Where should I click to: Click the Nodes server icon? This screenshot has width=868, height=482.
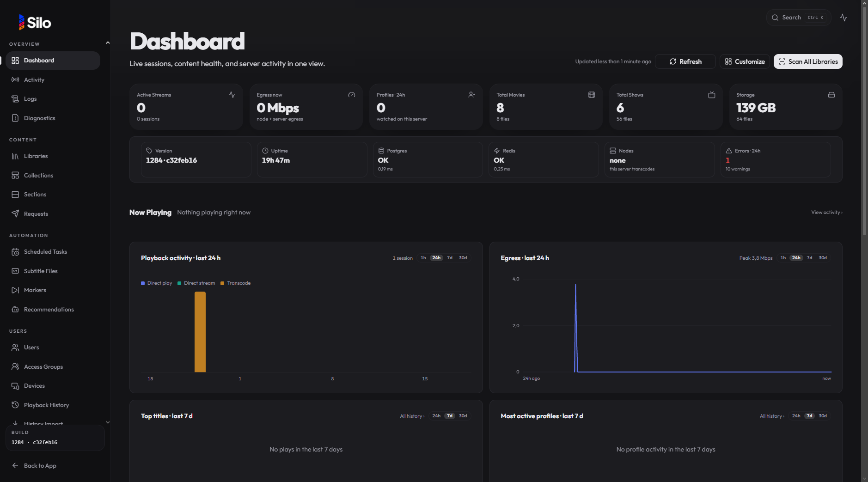coord(613,151)
